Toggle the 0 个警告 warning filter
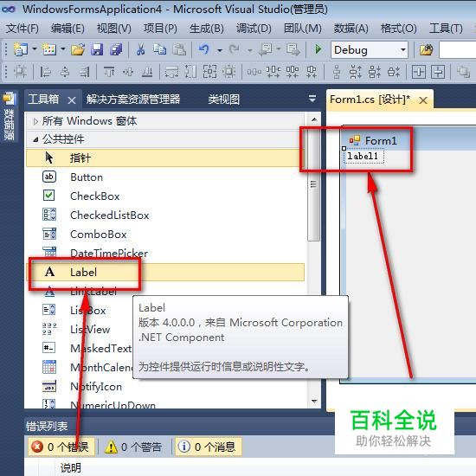Image resolution: width=476 pixels, height=476 pixels. [x=134, y=447]
